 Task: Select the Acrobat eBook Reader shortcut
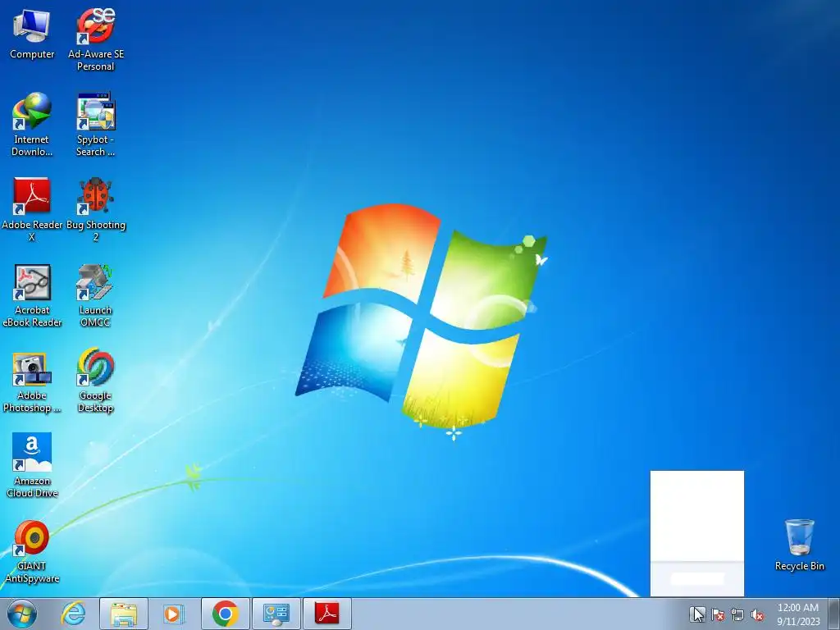[32, 295]
